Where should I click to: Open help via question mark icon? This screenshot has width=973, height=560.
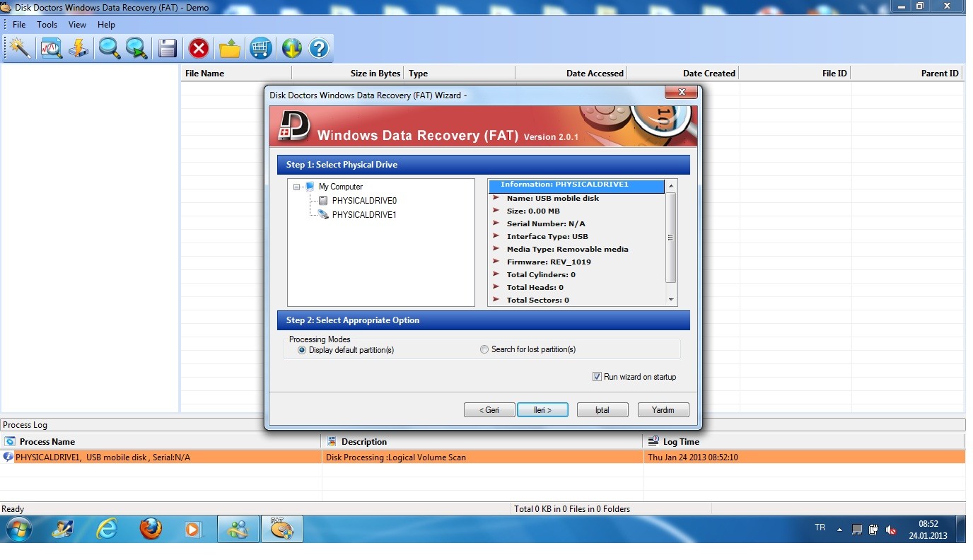[x=319, y=48]
